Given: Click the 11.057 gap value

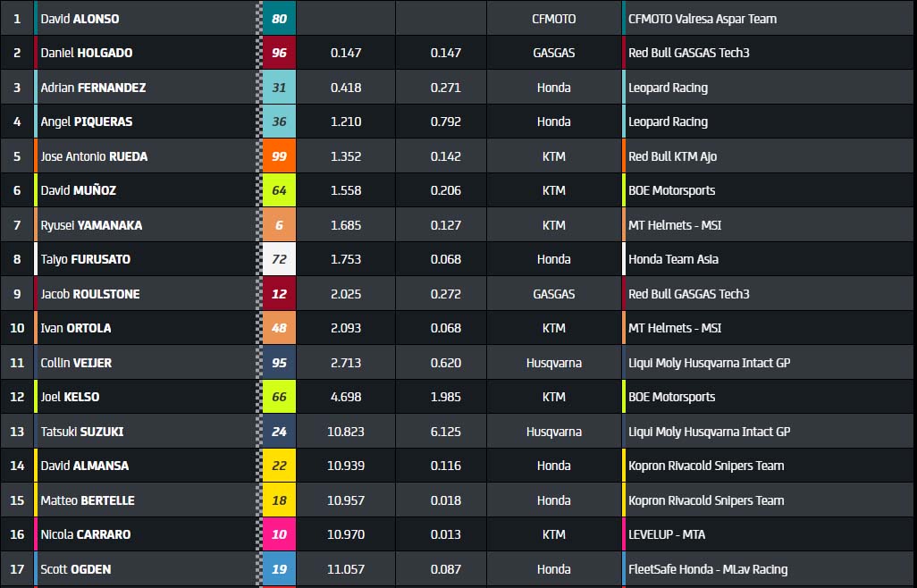Looking at the screenshot, I should click(x=346, y=569).
